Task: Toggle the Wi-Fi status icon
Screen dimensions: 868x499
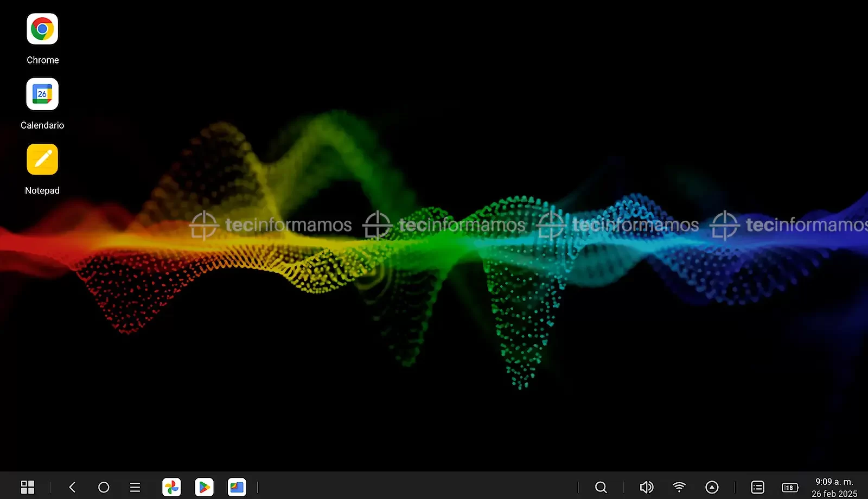Action: tap(679, 487)
